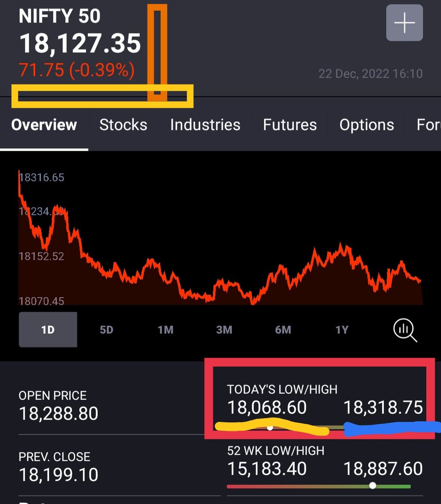Select the 1Y chart timeframe
The width and height of the screenshot is (441, 504).
[341, 330]
